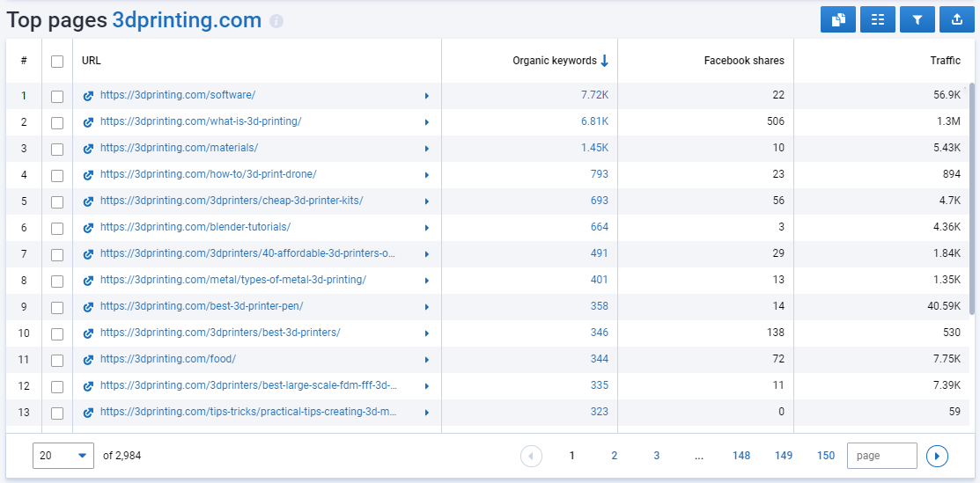980x483 pixels.
Task: Open the 7.72K organic keywords link
Action: (x=594, y=95)
